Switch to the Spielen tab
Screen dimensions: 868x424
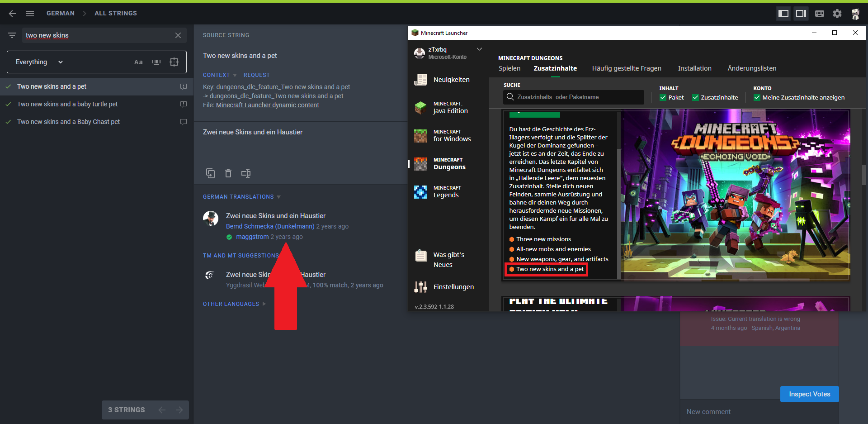click(509, 68)
